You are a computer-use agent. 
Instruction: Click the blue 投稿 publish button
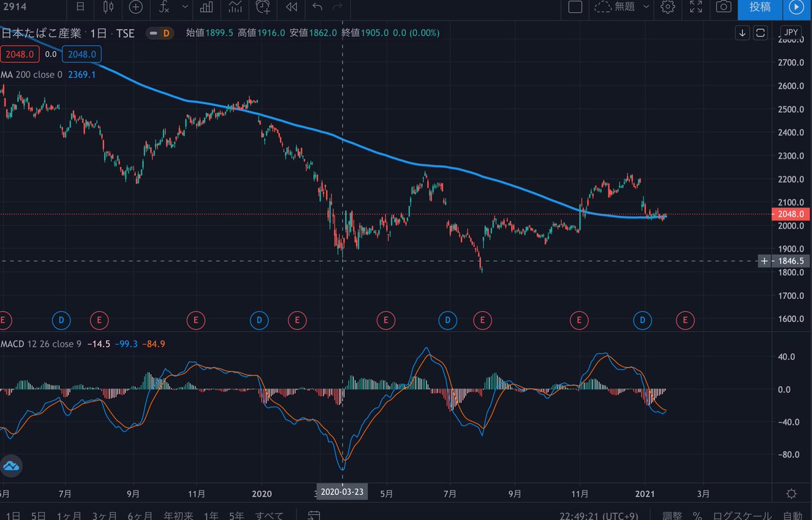pos(759,7)
